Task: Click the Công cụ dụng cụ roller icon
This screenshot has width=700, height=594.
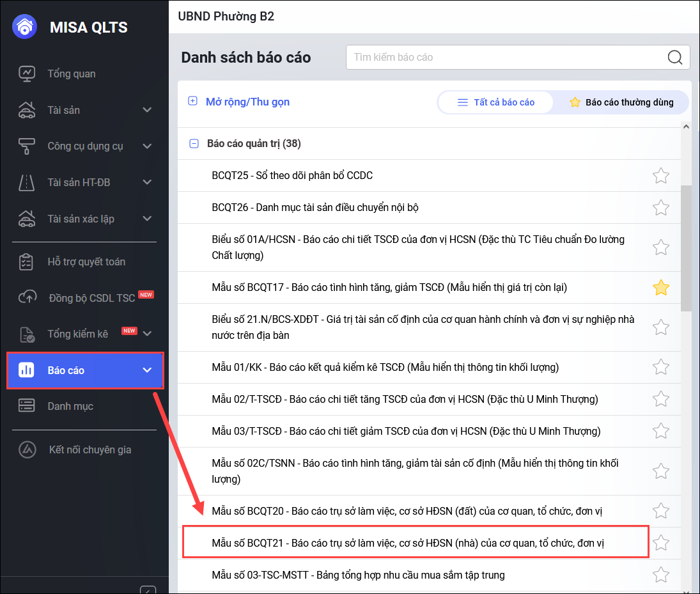Action: [x=27, y=146]
